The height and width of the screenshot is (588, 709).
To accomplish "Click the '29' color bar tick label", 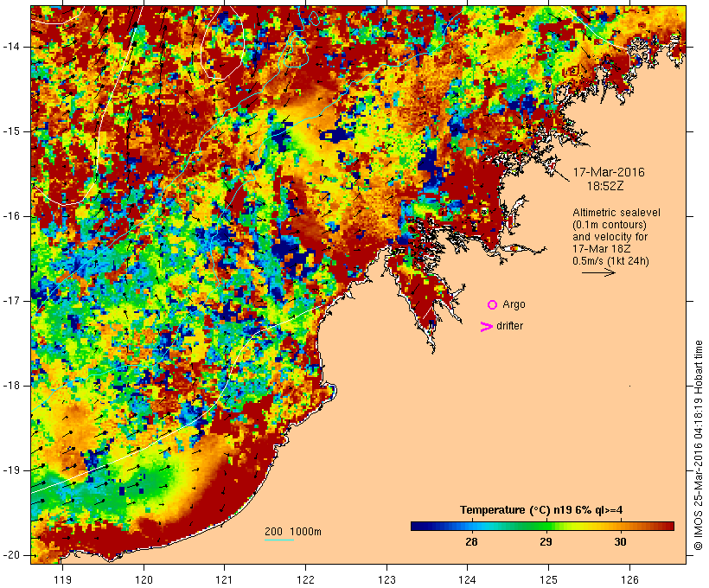I will tap(546, 542).
